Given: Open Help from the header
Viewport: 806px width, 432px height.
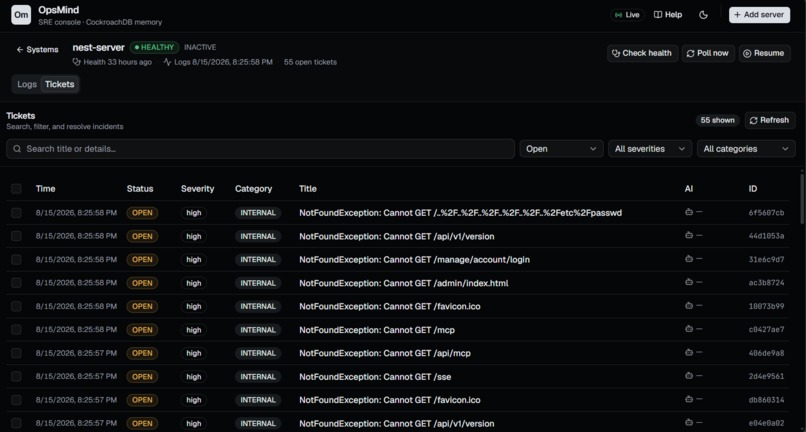Looking at the screenshot, I should pos(668,15).
